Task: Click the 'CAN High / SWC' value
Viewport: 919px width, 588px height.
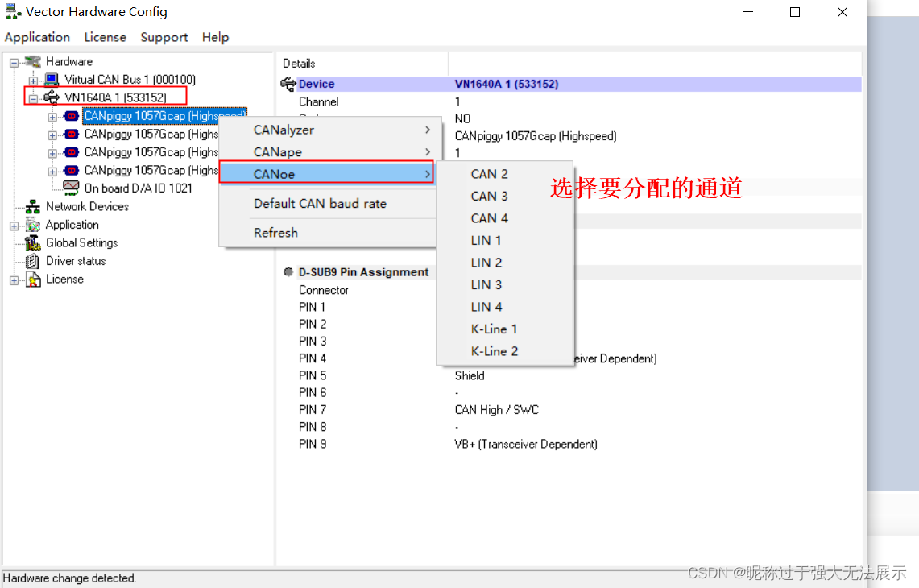Action: click(496, 410)
